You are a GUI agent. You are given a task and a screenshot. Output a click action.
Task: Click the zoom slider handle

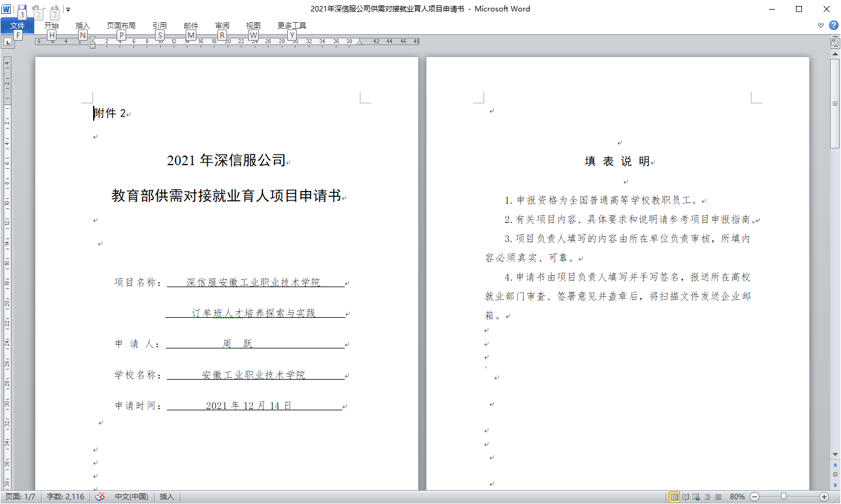click(x=783, y=497)
